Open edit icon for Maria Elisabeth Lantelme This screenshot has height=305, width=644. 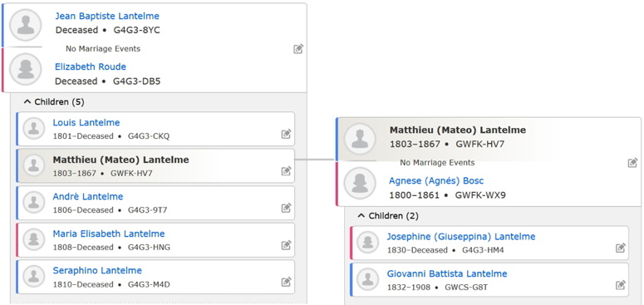click(x=286, y=245)
